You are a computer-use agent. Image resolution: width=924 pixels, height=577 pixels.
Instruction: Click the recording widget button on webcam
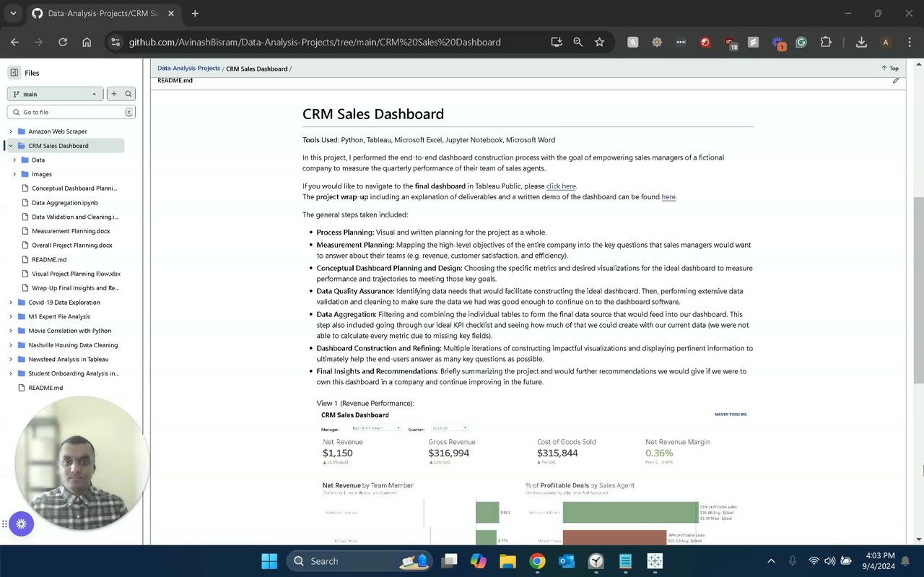(21, 524)
